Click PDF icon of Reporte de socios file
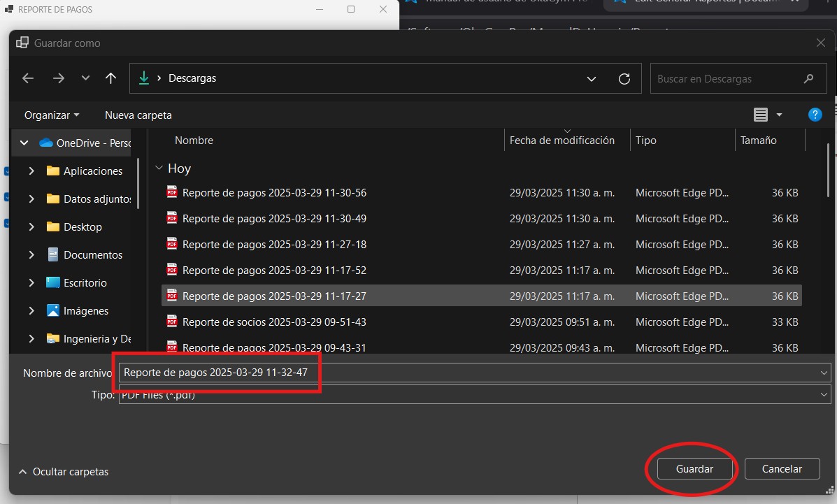Image resolution: width=837 pixels, height=504 pixels. [x=172, y=322]
